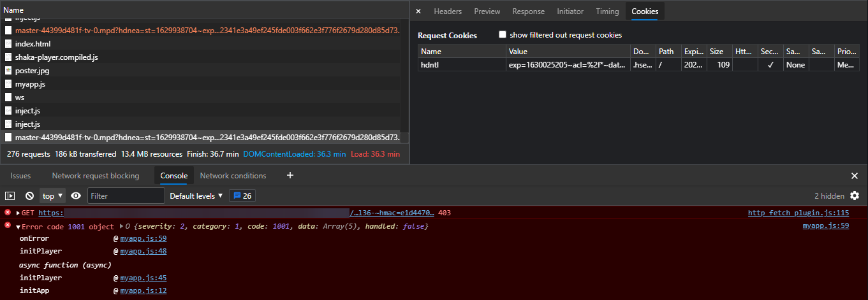
Task: Click the ws request file icon
Action: (x=8, y=97)
